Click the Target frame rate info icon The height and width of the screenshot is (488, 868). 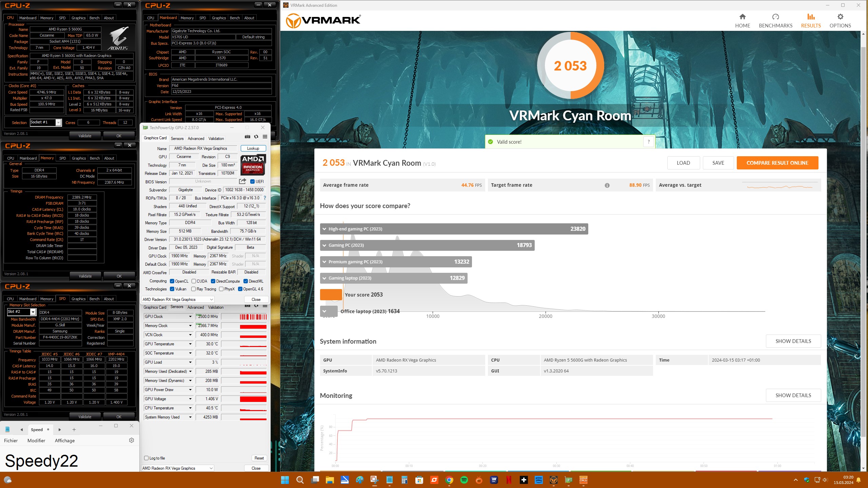pyautogui.click(x=607, y=185)
